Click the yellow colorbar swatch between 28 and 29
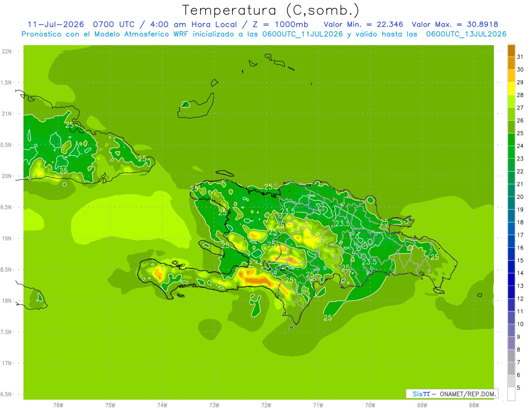532x411 pixels. pyautogui.click(x=511, y=89)
